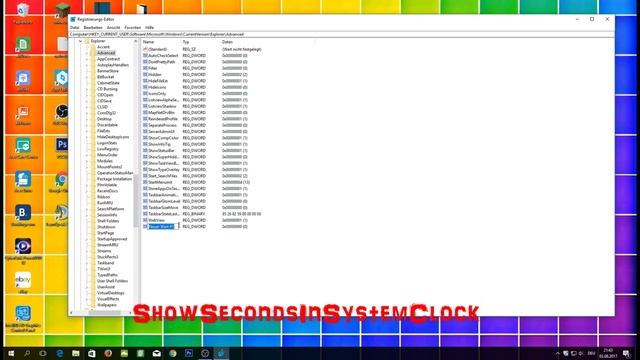Click the Hidden value DWORD icon

pyautogui.click(x=145, y=75)
